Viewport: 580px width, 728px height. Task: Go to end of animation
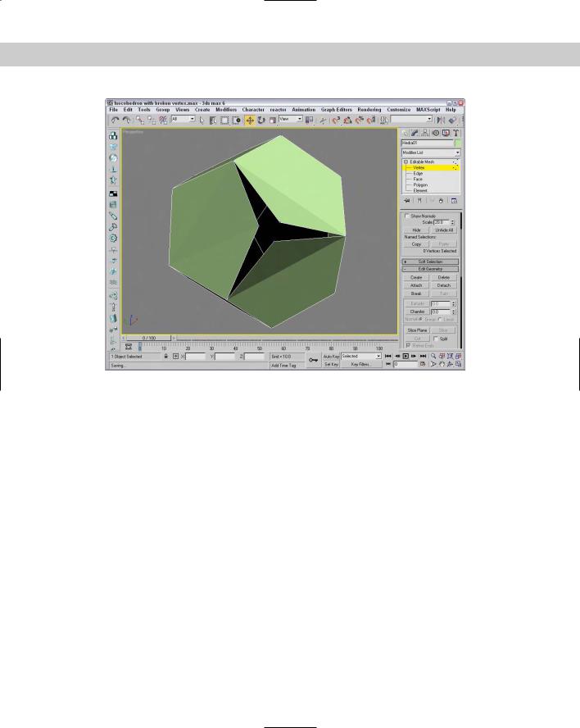click(423, 356)
